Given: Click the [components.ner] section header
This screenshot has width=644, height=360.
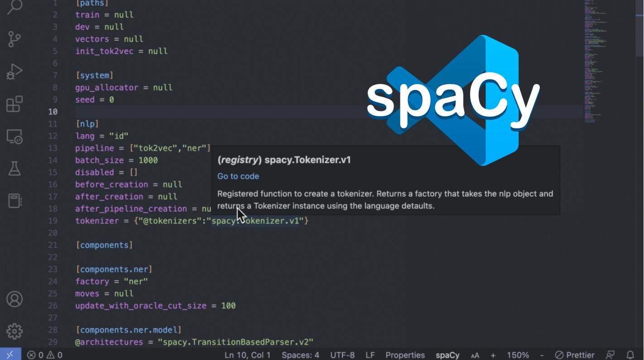Looking at the screenshot, I should (114, 270).
